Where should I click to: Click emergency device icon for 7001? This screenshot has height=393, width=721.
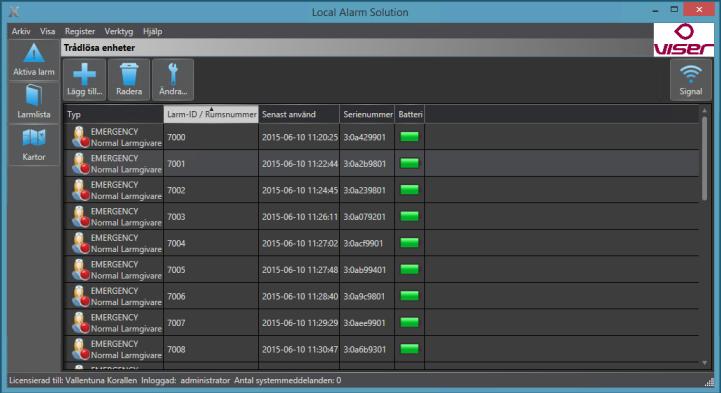click(80, 164)
